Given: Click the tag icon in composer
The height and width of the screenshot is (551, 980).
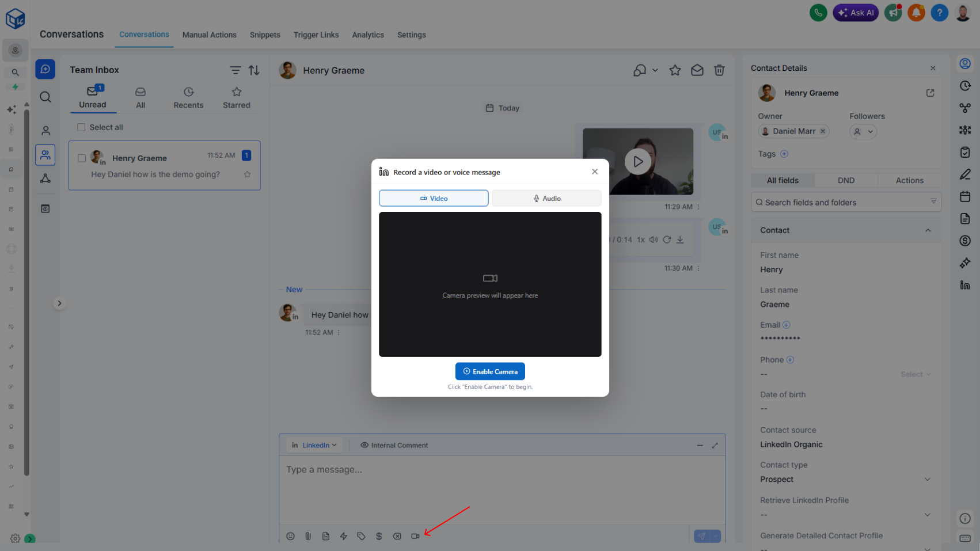Looking at the screenshot, I should click(361, 536).
